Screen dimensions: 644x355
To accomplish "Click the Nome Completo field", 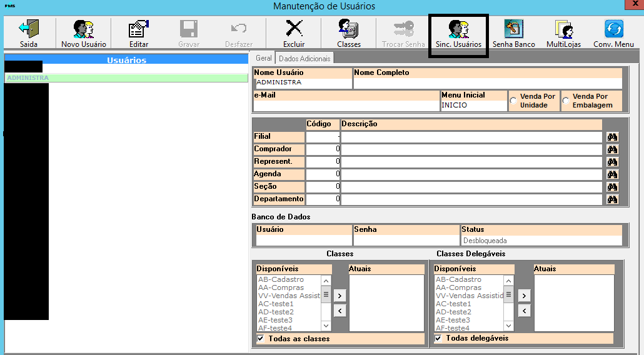I will point(488,83).
